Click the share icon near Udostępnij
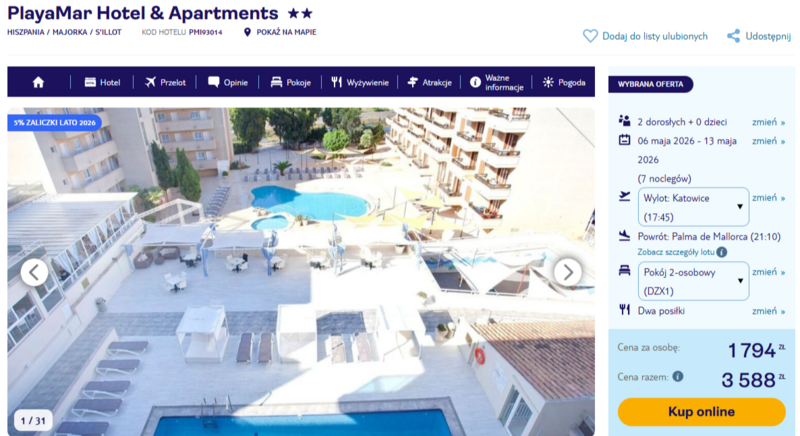The width and height of the screenshot is (800, 436). pos(734,36)
